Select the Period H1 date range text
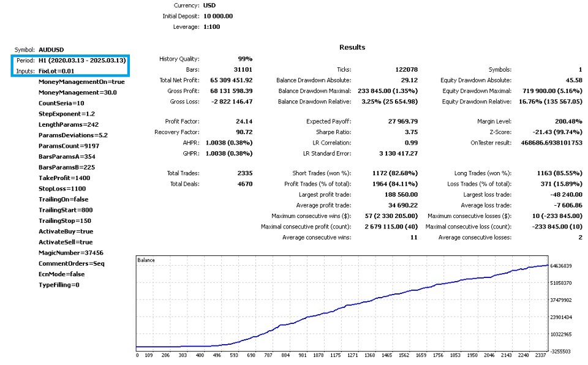The image size is (588, 365). pyautogui.click(x=82, y=61)
